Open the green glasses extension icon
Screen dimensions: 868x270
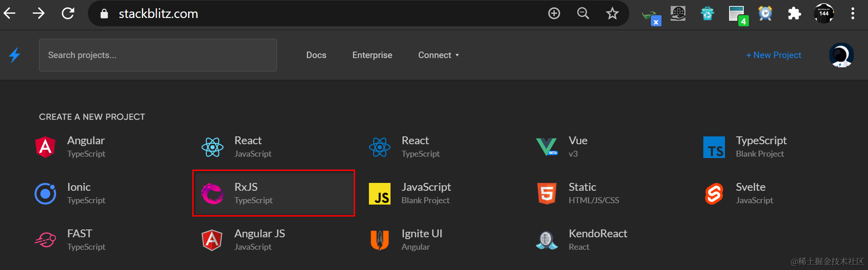click(651, 17)
